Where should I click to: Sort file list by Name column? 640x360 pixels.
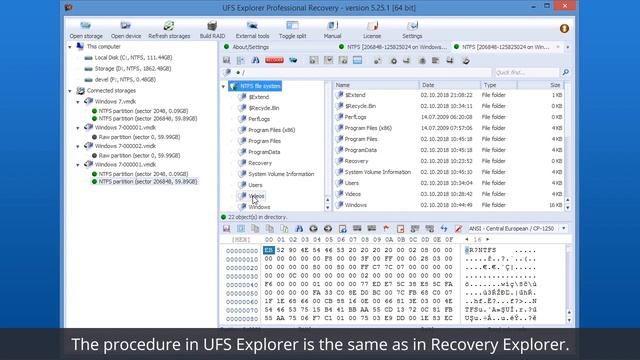point(376,85)
